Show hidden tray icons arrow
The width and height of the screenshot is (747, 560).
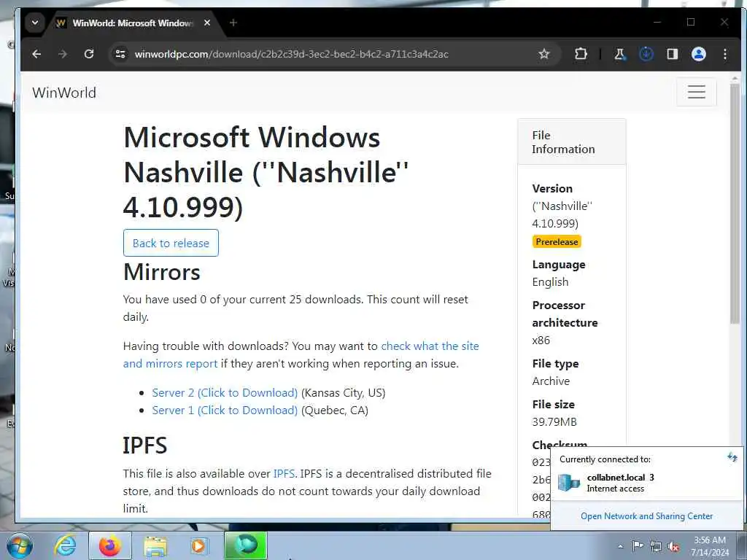(620, 546)
